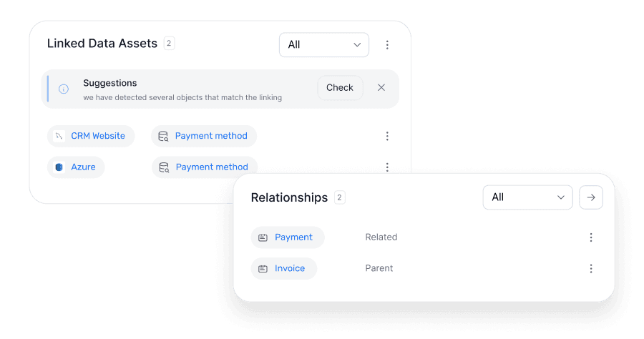Open Payment relationship options menu
The height and width of the screenshot is (339, 644).
[591, 237]
